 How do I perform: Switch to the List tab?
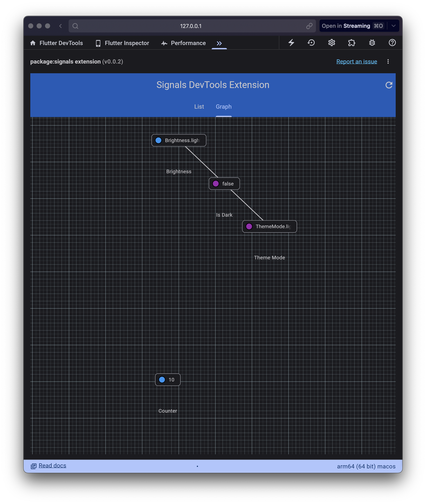tap(199, 107)
